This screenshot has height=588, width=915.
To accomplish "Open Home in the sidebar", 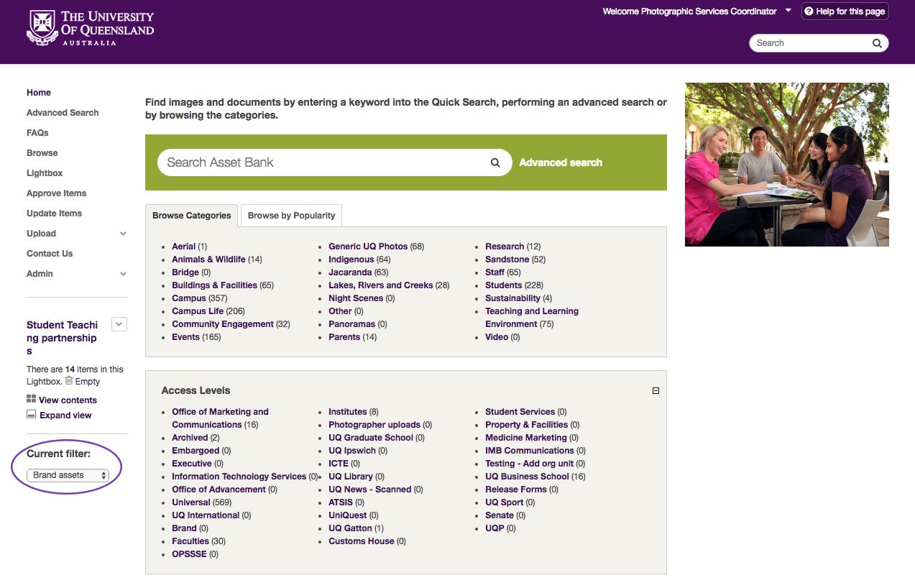I will [x=39, y=93].
